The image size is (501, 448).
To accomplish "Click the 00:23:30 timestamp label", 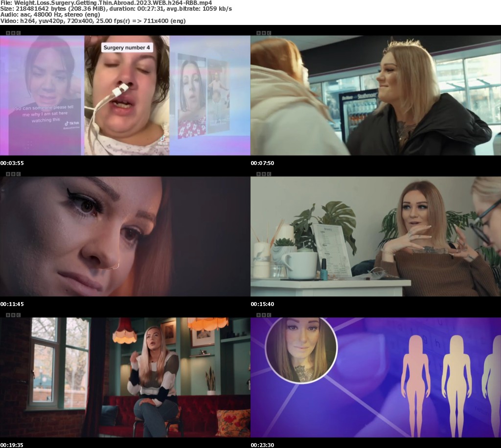I will [x=262, y=445].
